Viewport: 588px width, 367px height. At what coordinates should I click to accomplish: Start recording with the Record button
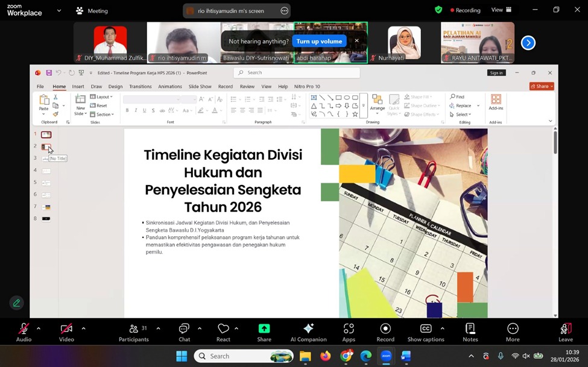coord(385,332)
